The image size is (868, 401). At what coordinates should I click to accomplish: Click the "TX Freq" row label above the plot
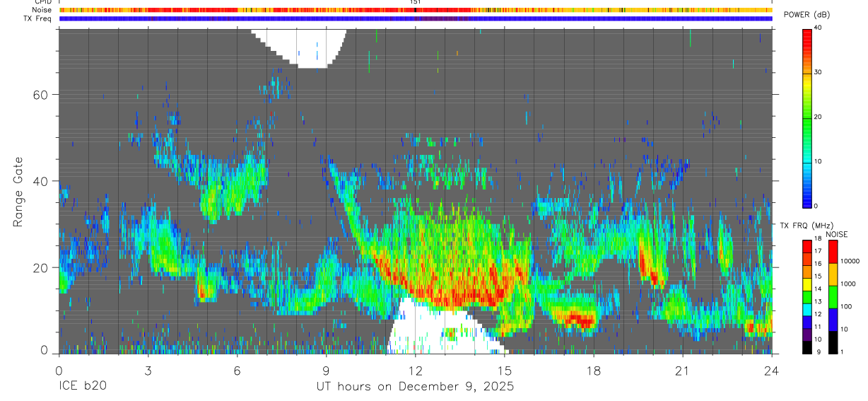(39, 18)
